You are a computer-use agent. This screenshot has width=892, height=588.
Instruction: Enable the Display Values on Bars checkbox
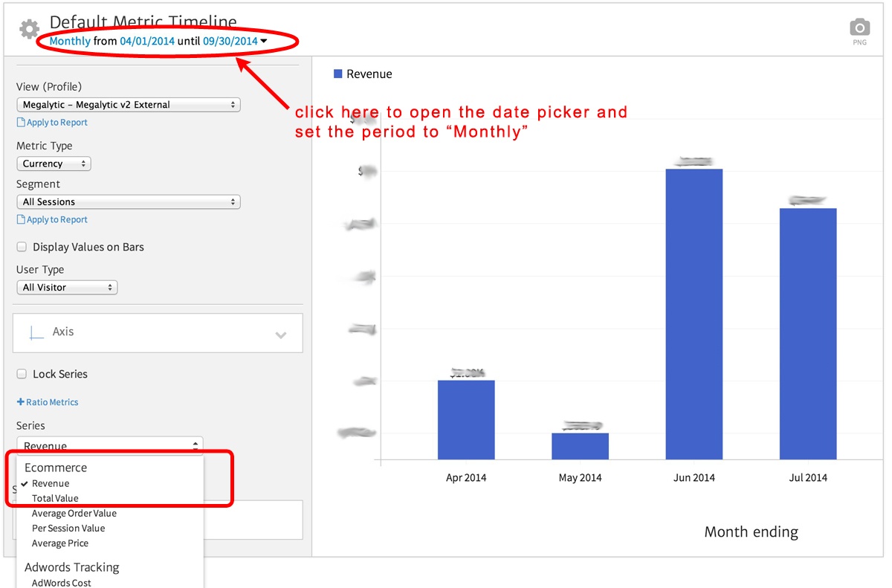coord(22,246)
